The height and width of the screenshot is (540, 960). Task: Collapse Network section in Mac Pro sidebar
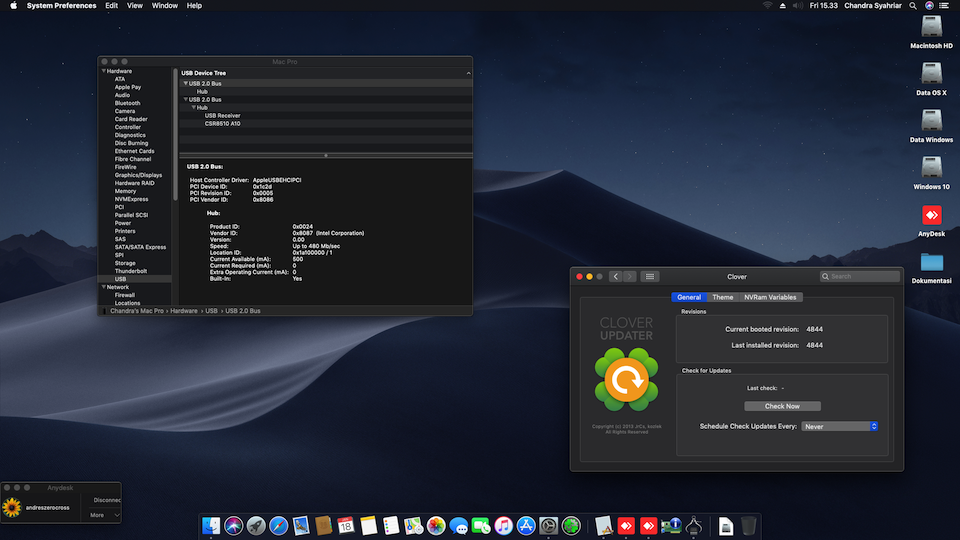pyautogui.click(x=103, y=287)
